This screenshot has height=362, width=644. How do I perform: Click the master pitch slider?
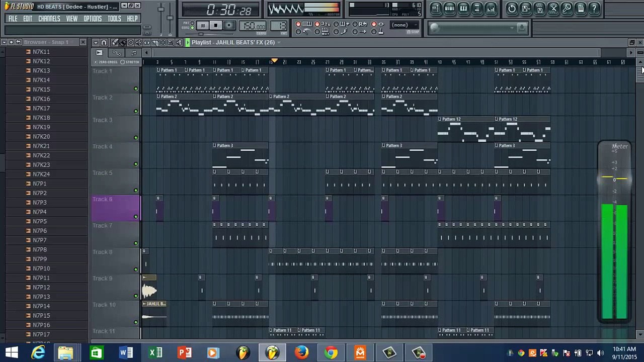[x=170, y=19]
